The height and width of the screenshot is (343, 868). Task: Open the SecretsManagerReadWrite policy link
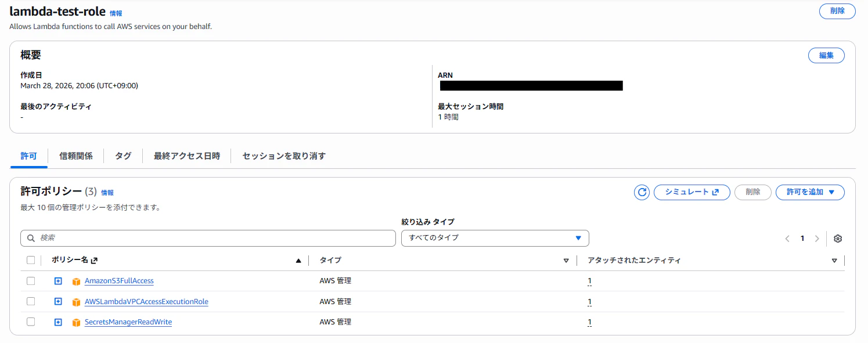128,322
